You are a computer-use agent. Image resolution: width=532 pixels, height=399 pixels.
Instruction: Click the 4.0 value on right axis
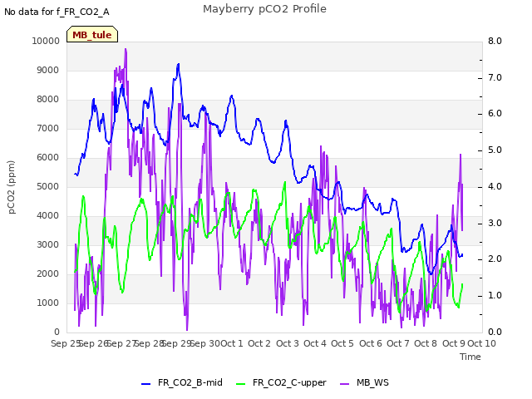click(x=495, y=186)
